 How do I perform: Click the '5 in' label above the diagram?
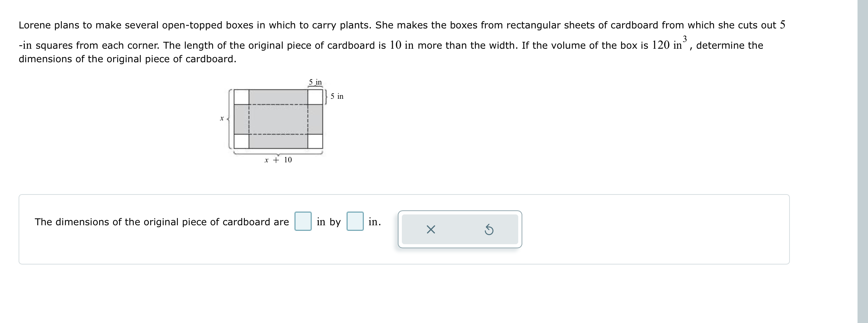[x=315, y=82]
